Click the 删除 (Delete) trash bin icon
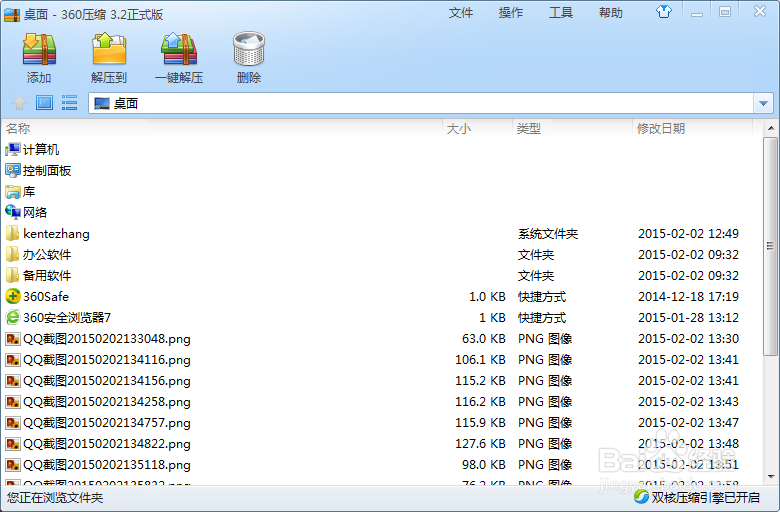 (249, 49)
